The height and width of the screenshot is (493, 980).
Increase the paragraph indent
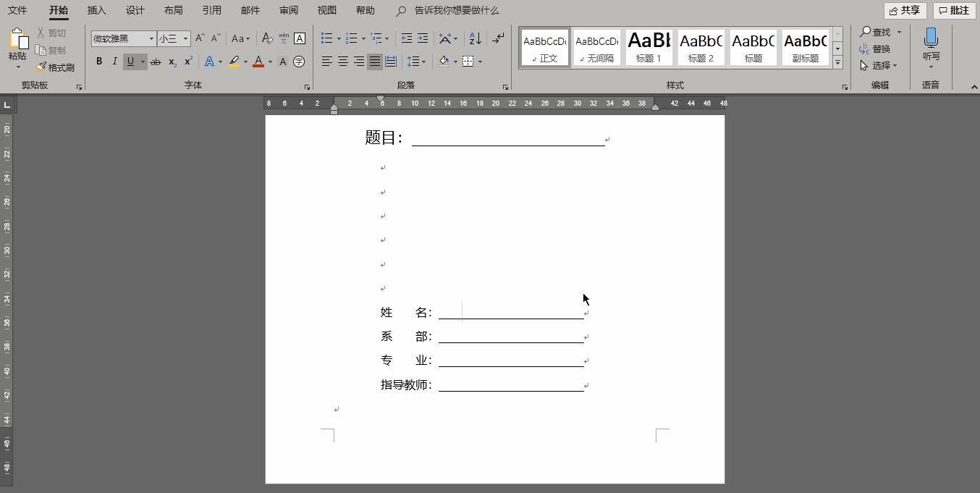tap(423, 38)
